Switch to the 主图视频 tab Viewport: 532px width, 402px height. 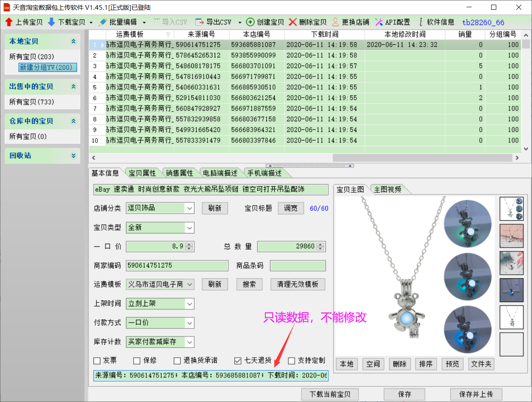[387, 189]
